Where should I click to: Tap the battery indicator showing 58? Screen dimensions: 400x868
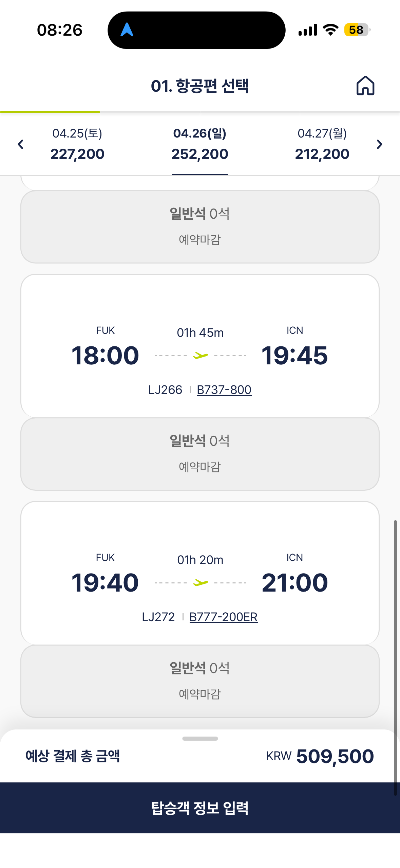(x=357, y=30)
